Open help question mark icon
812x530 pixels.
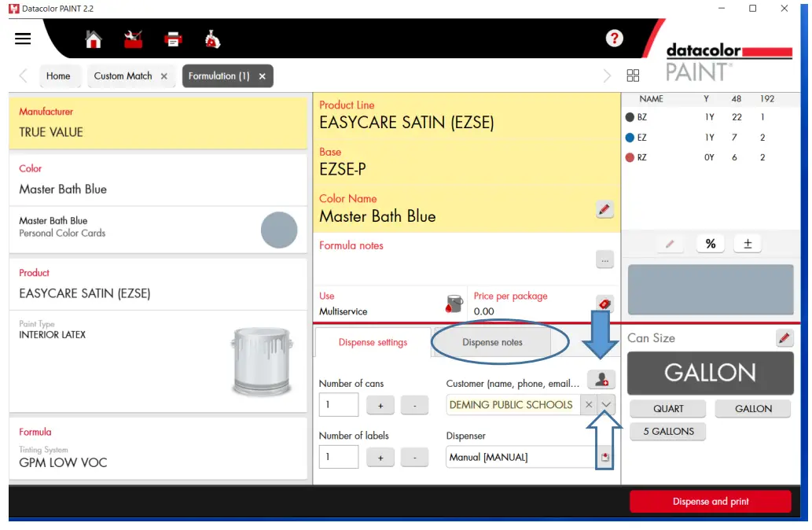614,38
